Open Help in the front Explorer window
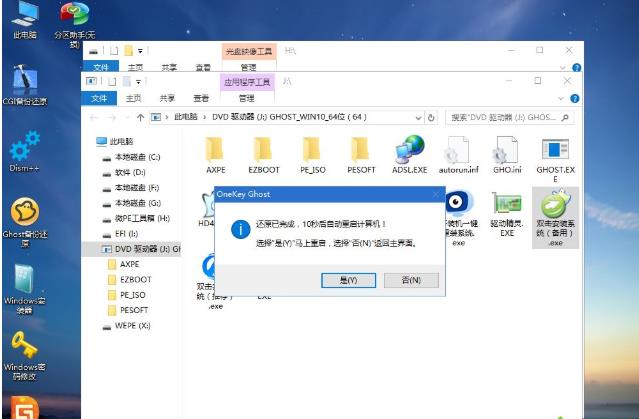Viewport: 639px width, 419px height. 575,98
